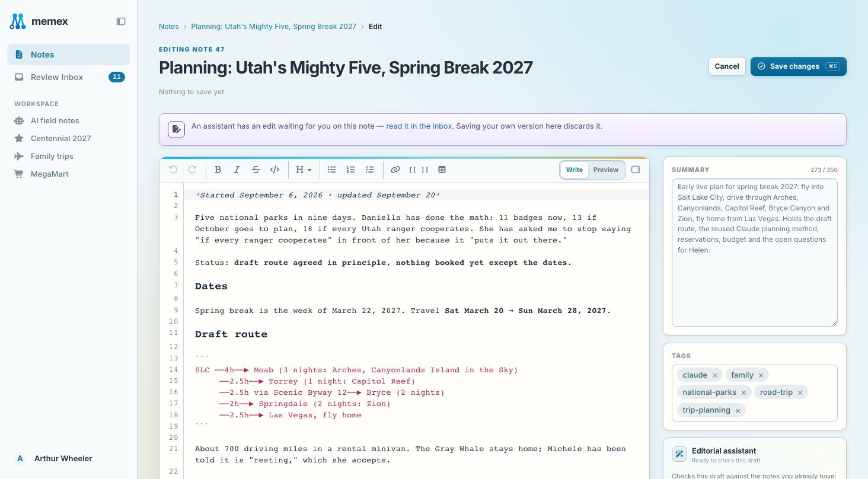Toggle the fullscreen editor view

pyautogui.click(x=636, y=170)
